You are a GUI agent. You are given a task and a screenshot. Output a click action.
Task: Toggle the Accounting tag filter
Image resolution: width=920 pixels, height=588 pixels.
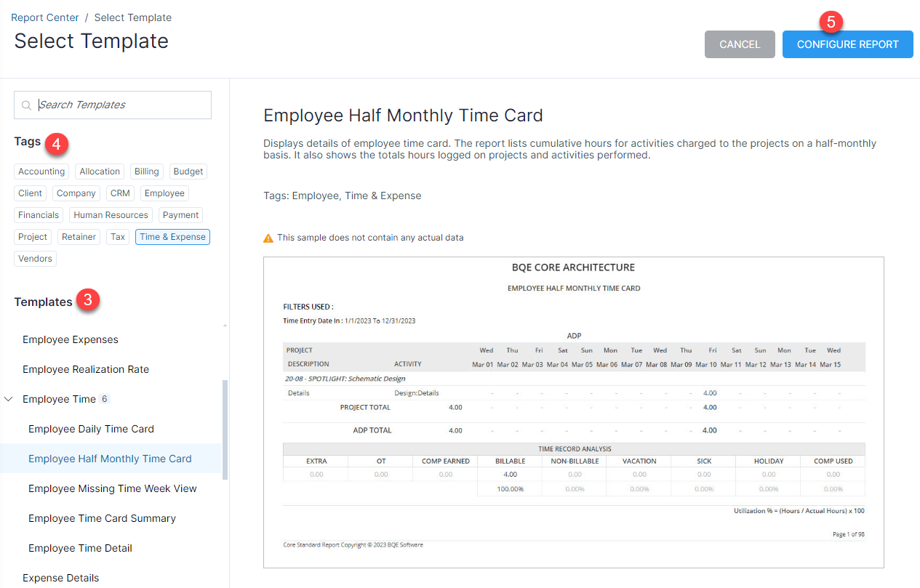click(41, 171)
